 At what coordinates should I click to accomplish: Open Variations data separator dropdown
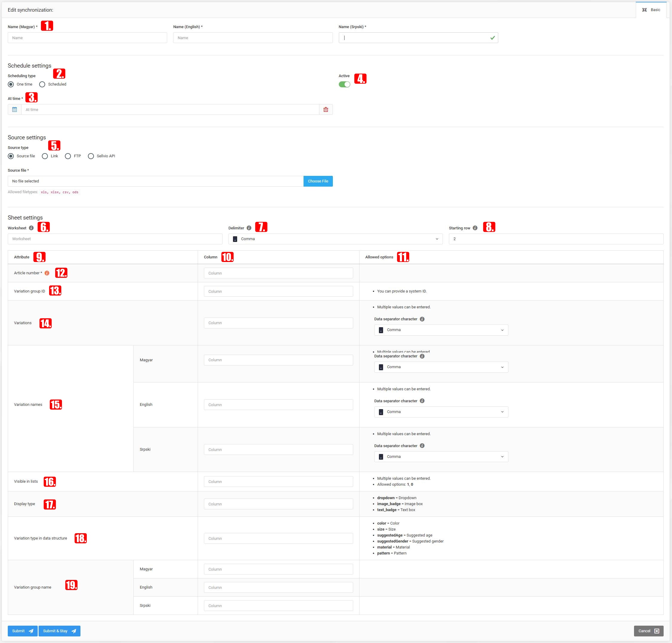click(441, 330)
